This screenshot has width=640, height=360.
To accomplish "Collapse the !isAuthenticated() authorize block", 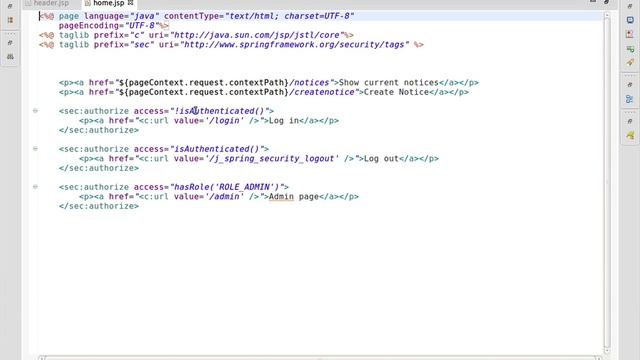I will [36, 111].
